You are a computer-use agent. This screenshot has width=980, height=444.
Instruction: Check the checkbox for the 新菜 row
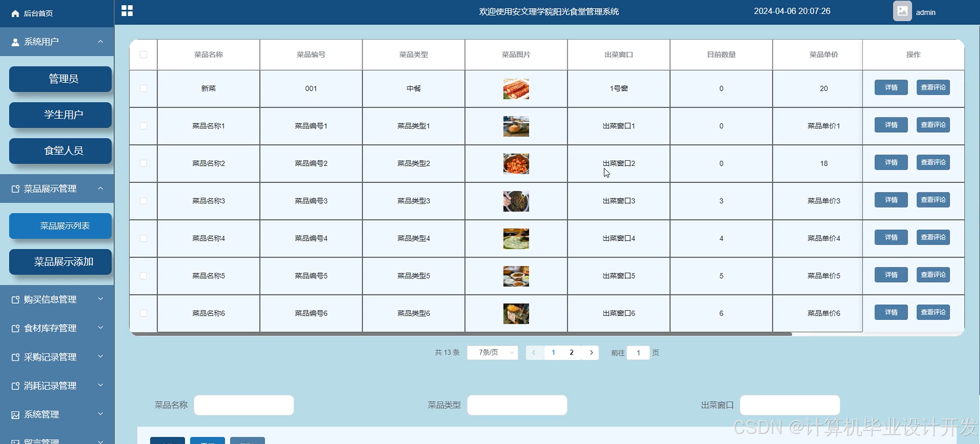143,88
